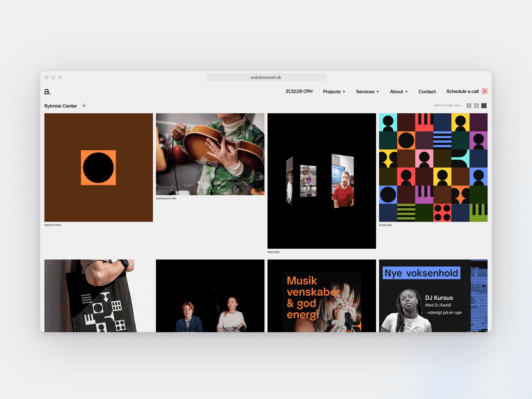Viewport: 532px width, 399px height.
Task: Open the Nye voksenhold DJ Kursus image
Action: coord(433,296)
